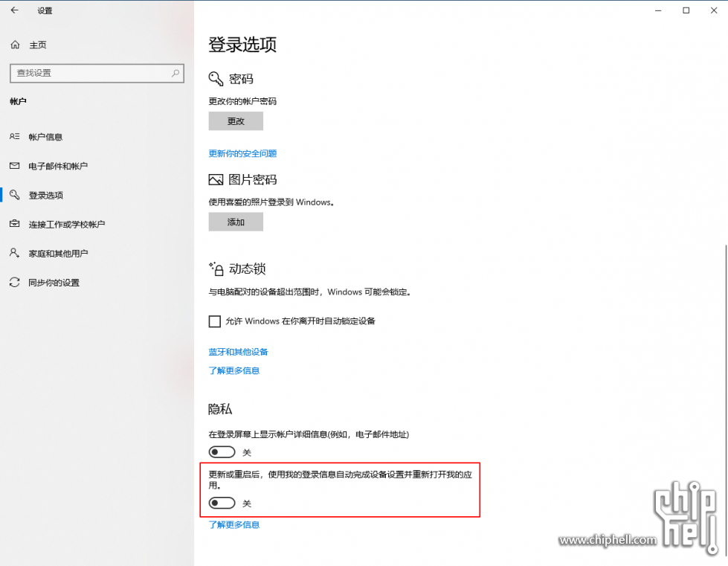This screenshot has width=728, height=566.
Task: Toggle auto sign-in after update or restart
Action: (x=222, y=503)
